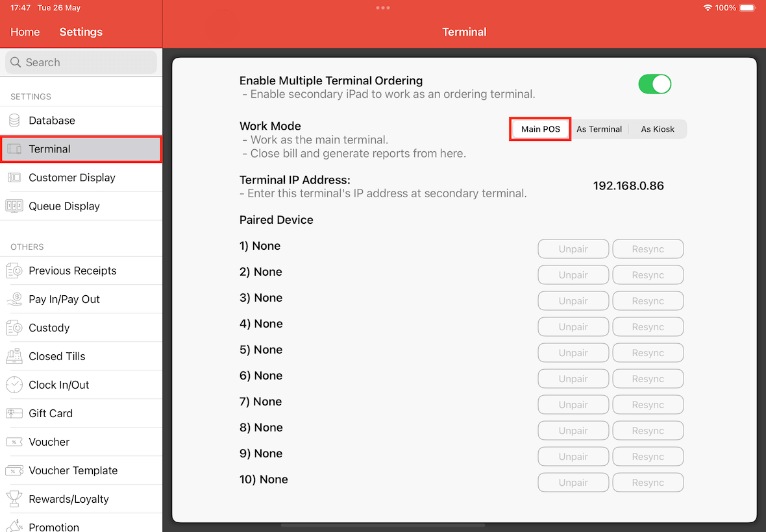Image resolution: width=766 pixels, height=532 pixels.
Task: Disable Multiple Terminal Ordering switch
Action: pyautogui.click(x=654, y=84)
